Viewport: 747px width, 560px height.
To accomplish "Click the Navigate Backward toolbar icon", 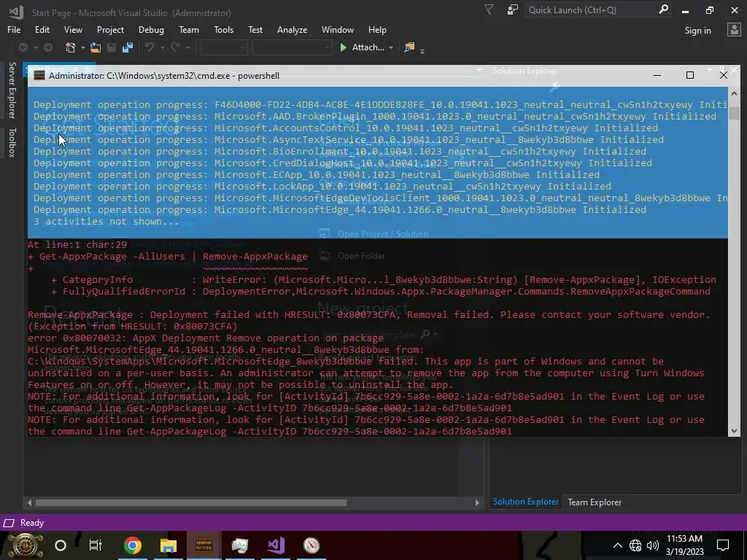I will click(x=23, y=47).
